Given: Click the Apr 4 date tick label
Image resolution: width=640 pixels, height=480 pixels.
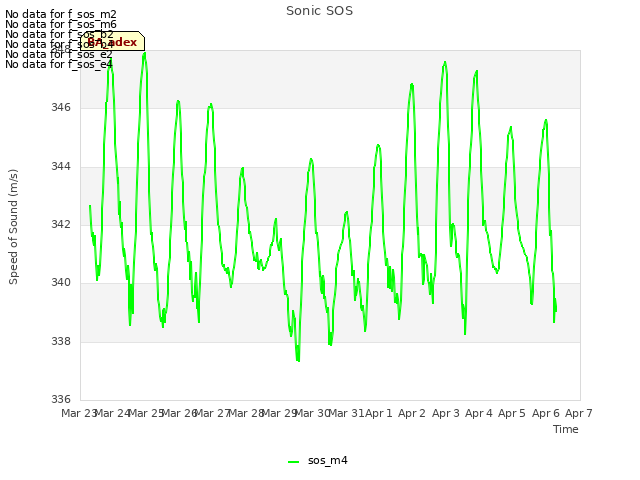Looking at the screenshot, I should (x=479, y=413).
